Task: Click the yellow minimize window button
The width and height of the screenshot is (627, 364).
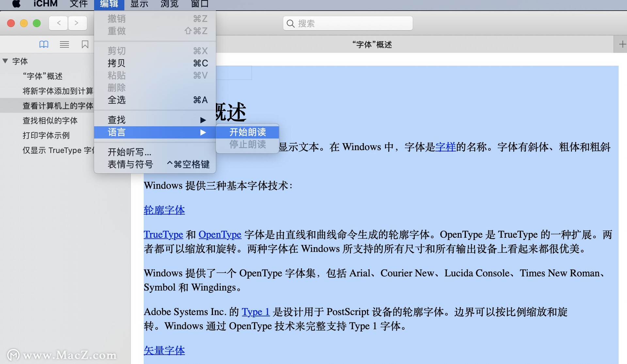Action: pyautogui.click(x=24, y=23)
